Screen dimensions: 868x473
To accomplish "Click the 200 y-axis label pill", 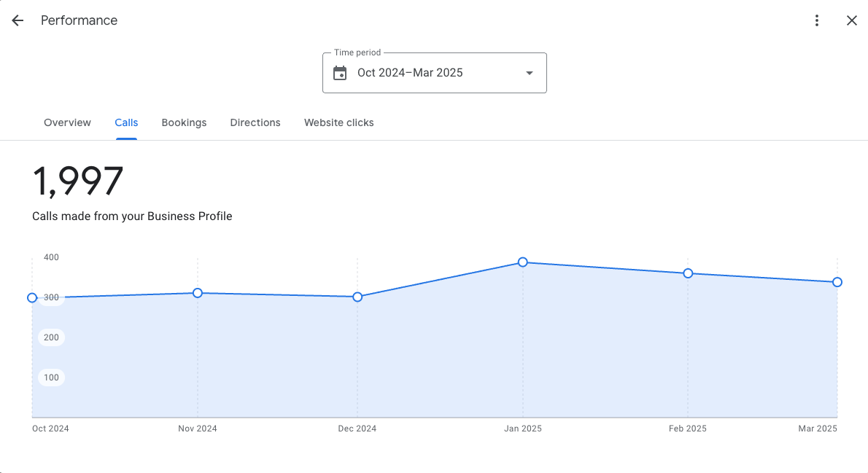I will pos(52,337).
